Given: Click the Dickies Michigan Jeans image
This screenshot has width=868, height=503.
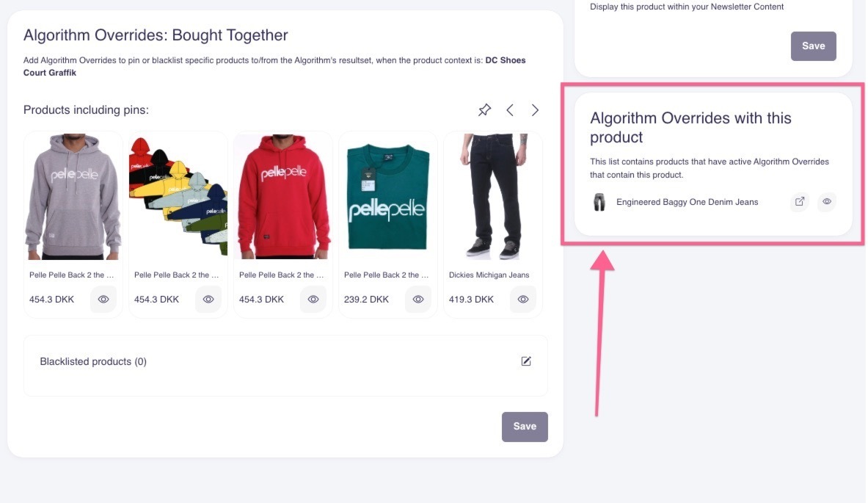Looking at the screenshot, I should pyautogui.click(x=493, y=196).
